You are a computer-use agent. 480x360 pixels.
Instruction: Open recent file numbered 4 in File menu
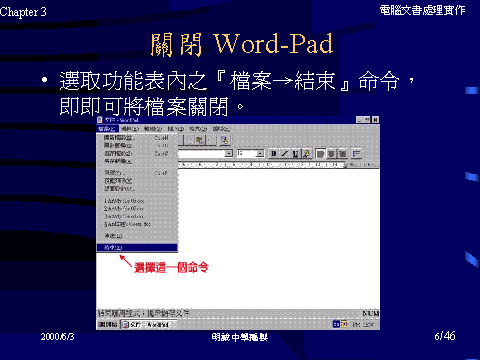click(137, 224)
